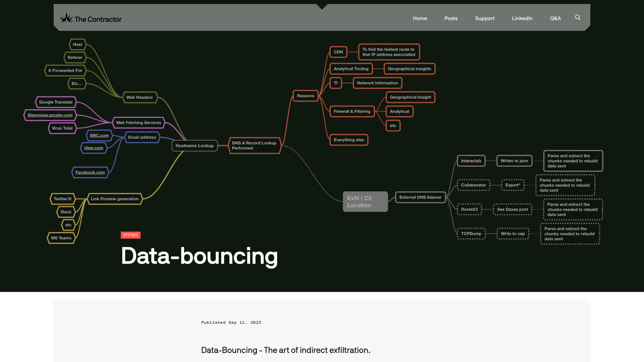Click the Interactsh node icon
The height and width of the screenshot is (362, 644).
[471, 161]
